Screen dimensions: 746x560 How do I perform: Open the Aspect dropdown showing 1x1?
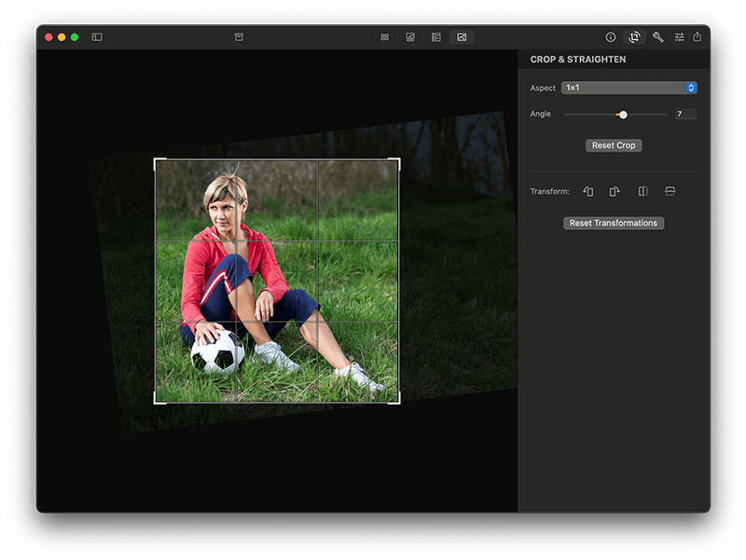(x=629, y=87)
